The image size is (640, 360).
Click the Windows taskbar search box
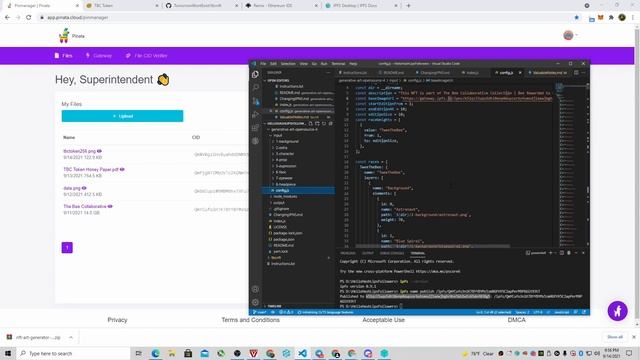coord(73,353)
